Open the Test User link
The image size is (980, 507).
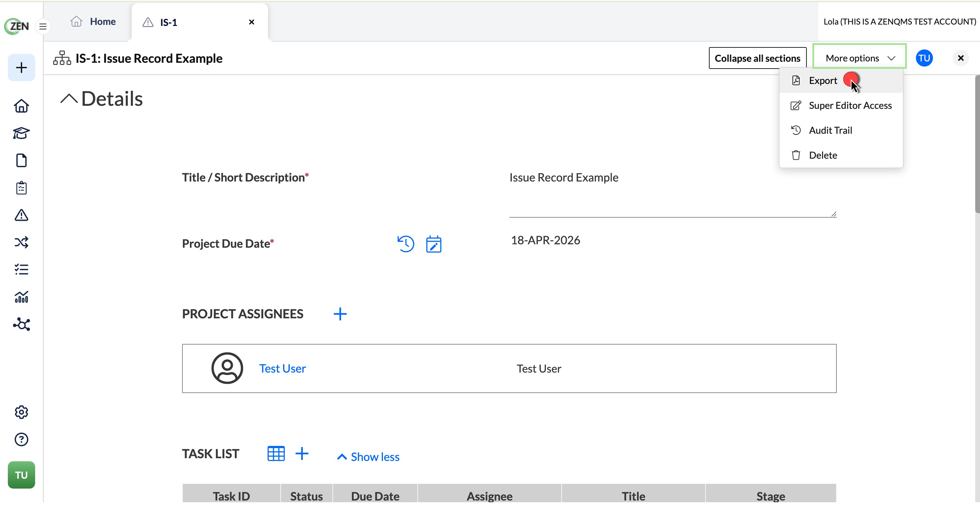click(x=282, y=368)
